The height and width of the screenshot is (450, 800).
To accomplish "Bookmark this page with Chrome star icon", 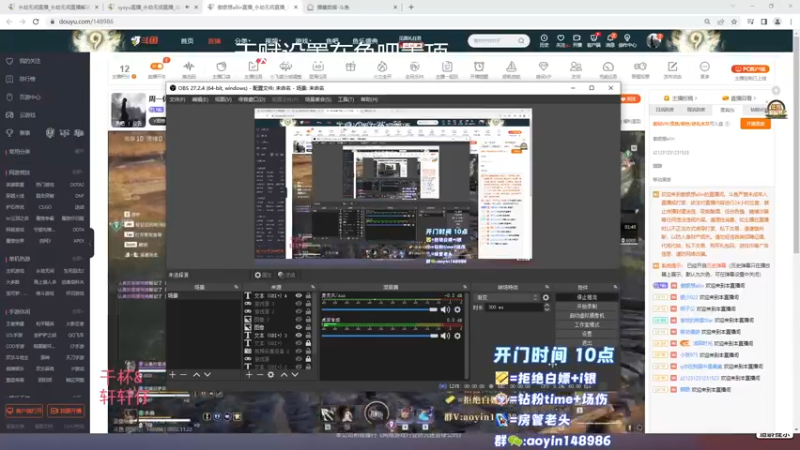I will (734, 22).
